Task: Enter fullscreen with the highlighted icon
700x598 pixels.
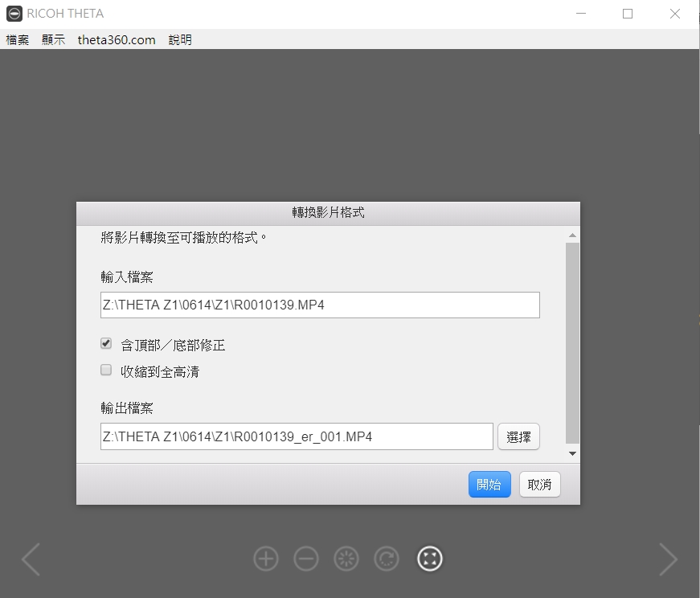Action: point(430,559)
